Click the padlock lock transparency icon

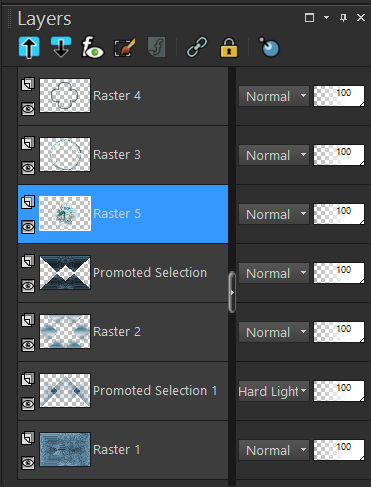click(x=229, y=48)
